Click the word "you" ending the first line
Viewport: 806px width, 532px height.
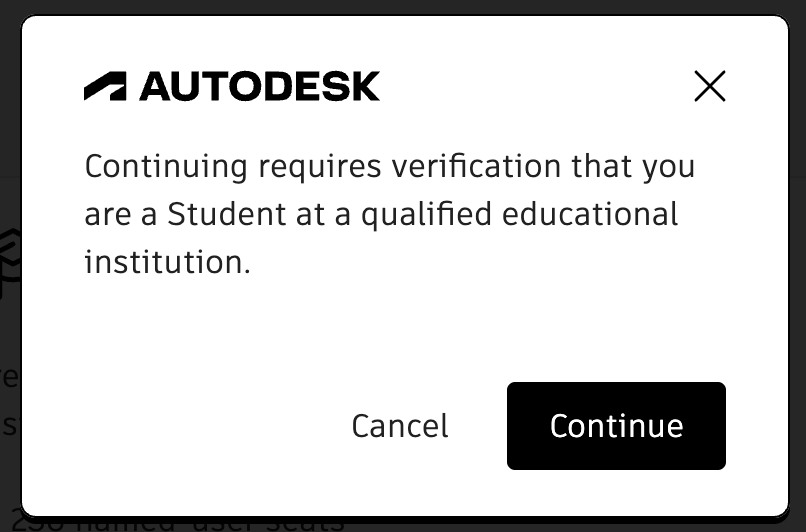click(x=668, y=166)
